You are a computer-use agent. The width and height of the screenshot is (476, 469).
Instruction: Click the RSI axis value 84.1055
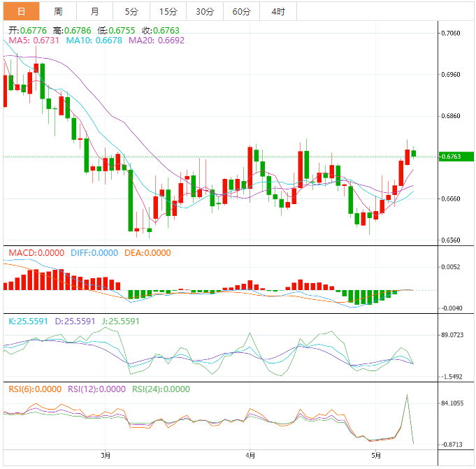coord(452,403)
